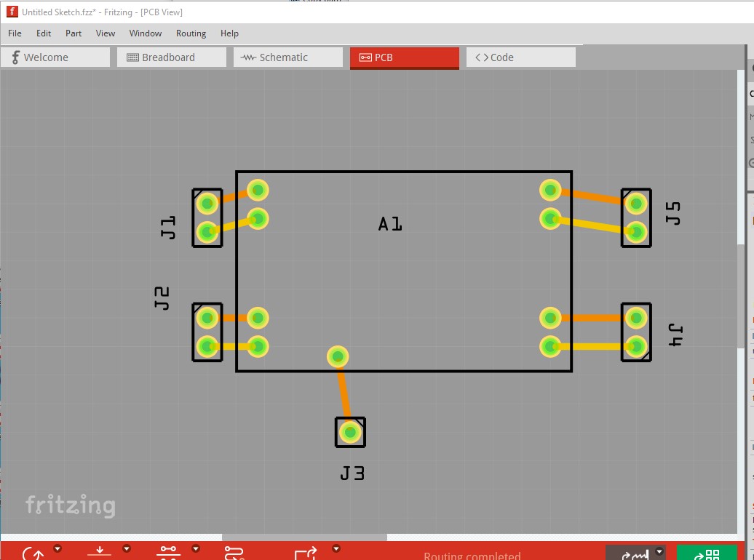Expand the Both Layers dropdown arrow
Viewport: 754px width, 560px height.
(195, 548)
